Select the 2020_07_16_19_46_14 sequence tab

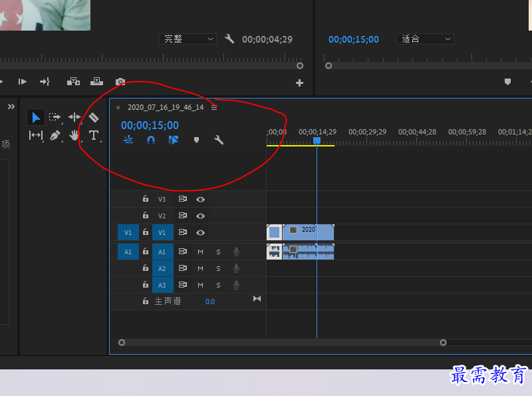pos(166,107)
